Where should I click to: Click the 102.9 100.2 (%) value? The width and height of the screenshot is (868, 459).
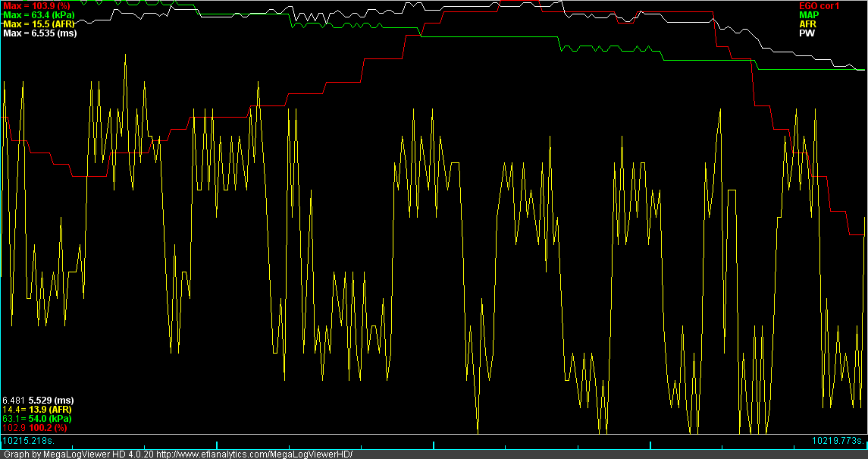pos(34,428)
